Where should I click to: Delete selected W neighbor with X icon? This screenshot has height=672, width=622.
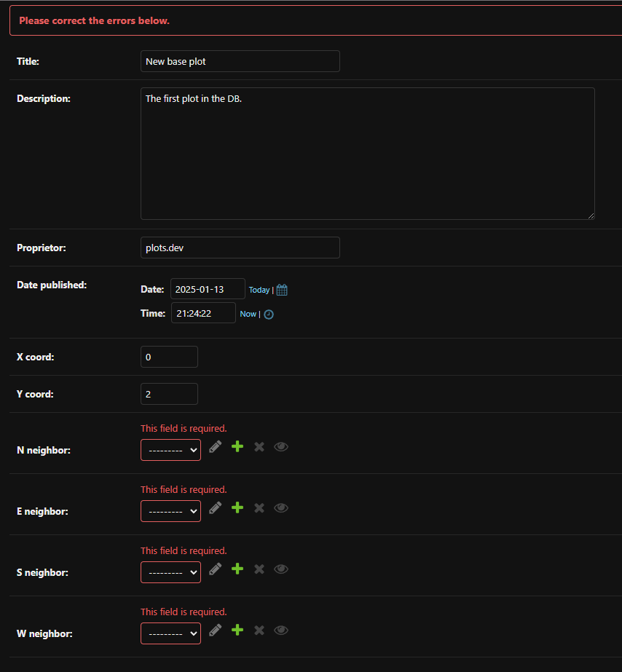[259, 631]
